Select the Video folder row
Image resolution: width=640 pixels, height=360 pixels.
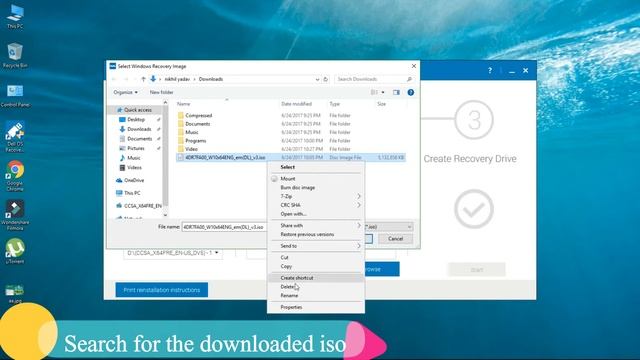pos(291,149)
